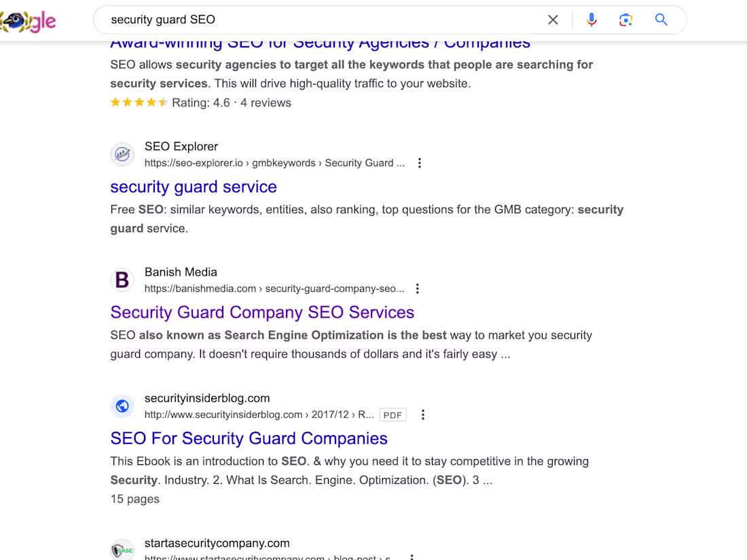Open the three-dot menu on SEO Explorer result
The image size is (747, 560).
(x=419, y=163)
